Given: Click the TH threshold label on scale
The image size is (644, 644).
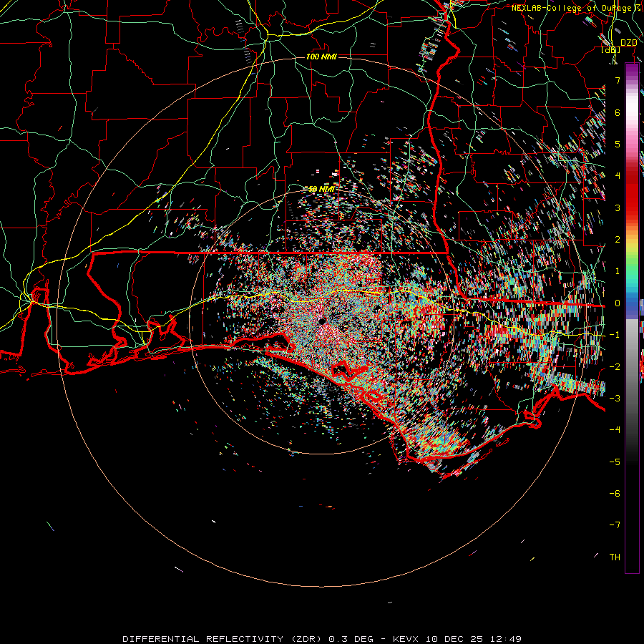Looking at the screenshot, I should coord(615,557).
